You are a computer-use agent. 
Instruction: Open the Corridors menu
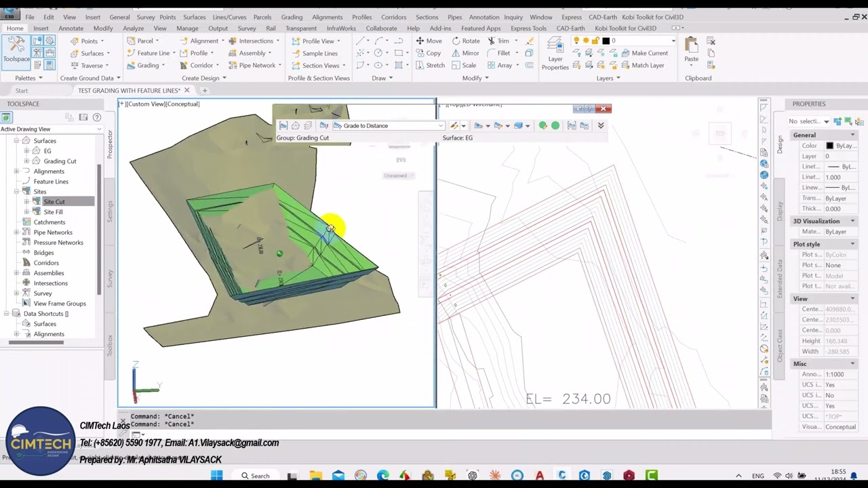(394, 17)
